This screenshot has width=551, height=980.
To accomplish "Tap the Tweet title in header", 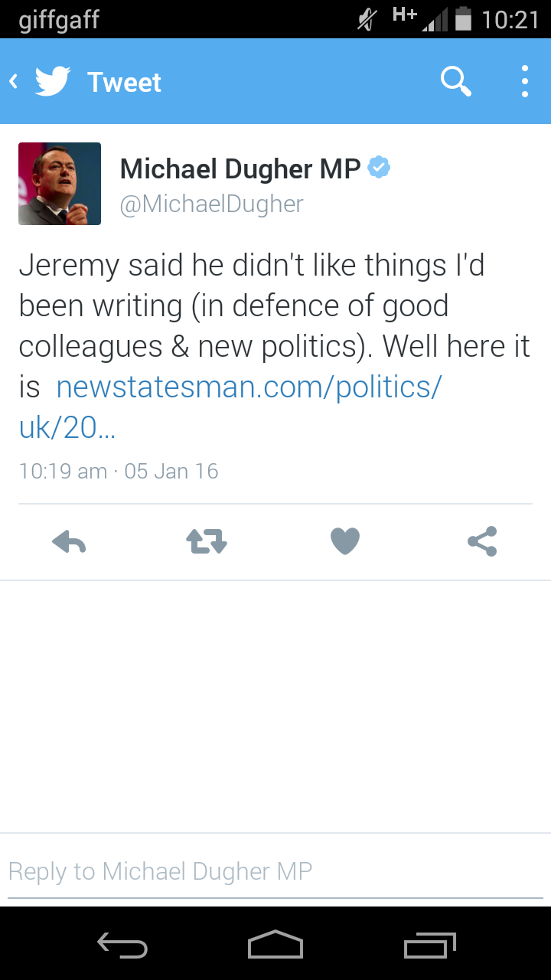I will pos(124,82).
